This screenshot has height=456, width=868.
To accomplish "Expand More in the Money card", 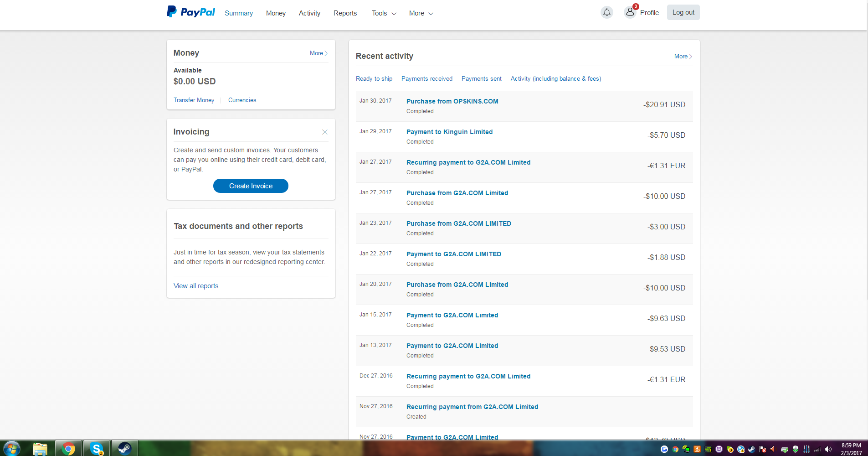I will pos(318,53).
